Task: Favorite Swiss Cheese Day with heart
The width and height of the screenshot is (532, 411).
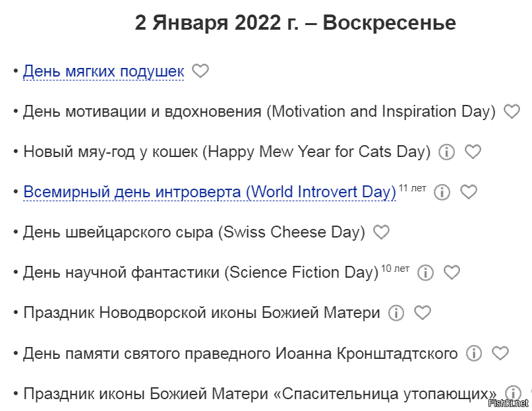Action: tap(381, 232)
